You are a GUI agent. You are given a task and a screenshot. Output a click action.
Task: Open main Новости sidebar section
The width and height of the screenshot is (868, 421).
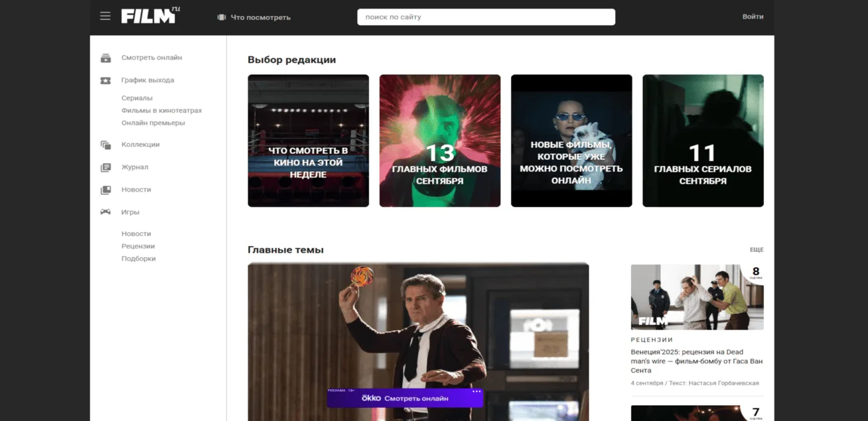pyautogui.click(x=136, y=190)
